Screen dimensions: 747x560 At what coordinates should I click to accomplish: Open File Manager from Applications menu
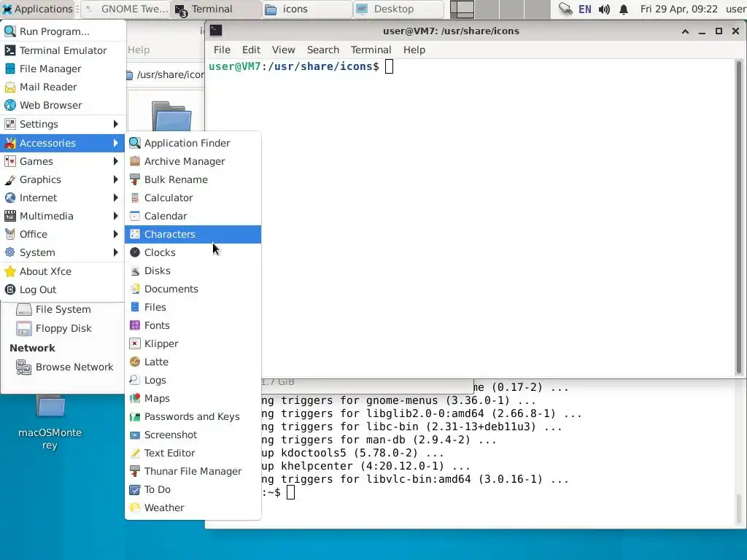(x=63, y=69)
